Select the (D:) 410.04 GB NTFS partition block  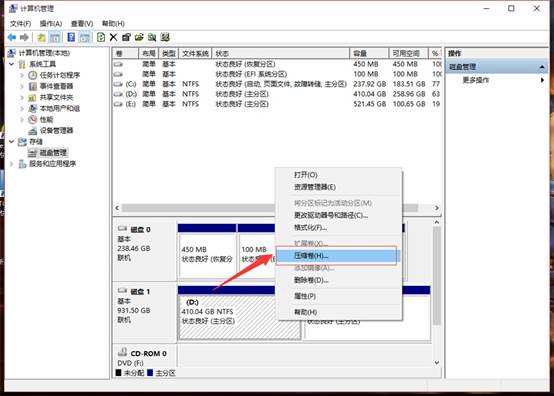click(x=240, y=313)
